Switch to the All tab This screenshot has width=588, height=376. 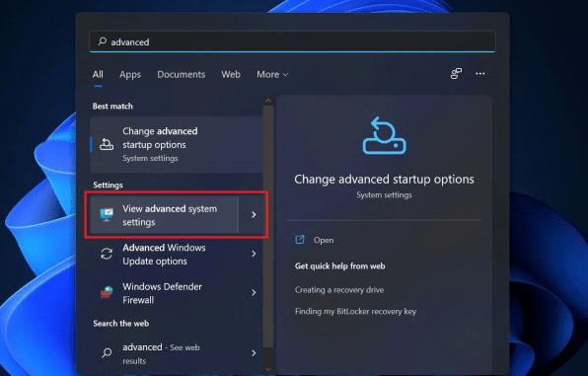[98, 74]
